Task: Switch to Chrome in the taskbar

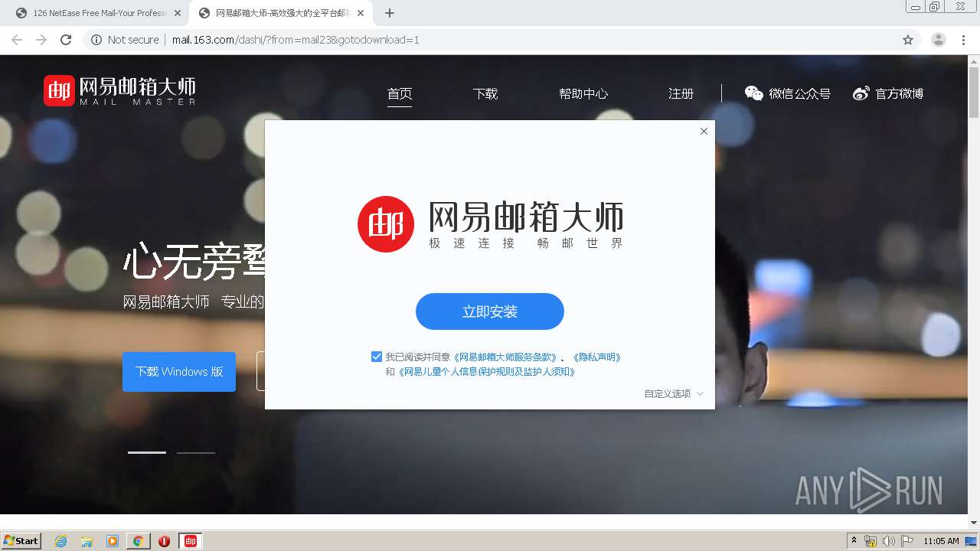Action: pos(138,541)
